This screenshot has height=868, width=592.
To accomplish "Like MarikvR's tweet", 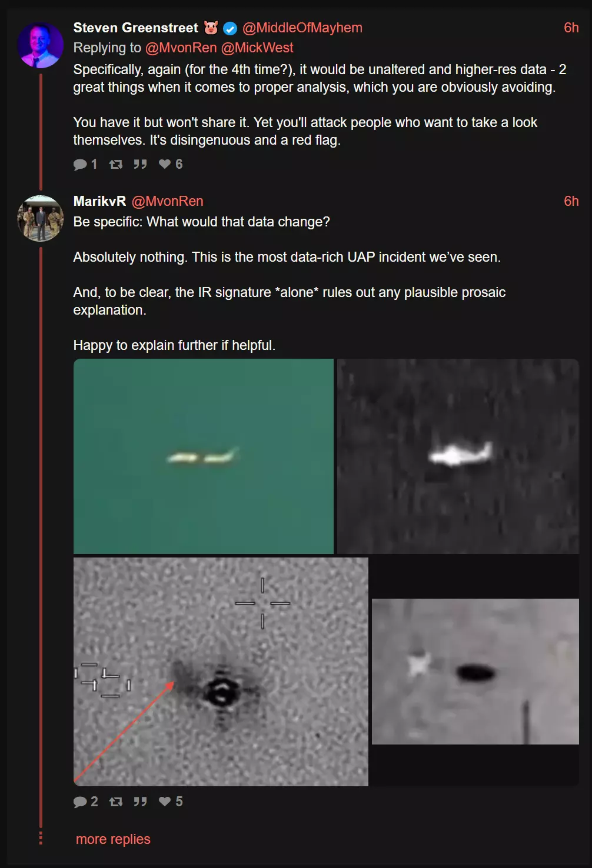I will point(165,802).
